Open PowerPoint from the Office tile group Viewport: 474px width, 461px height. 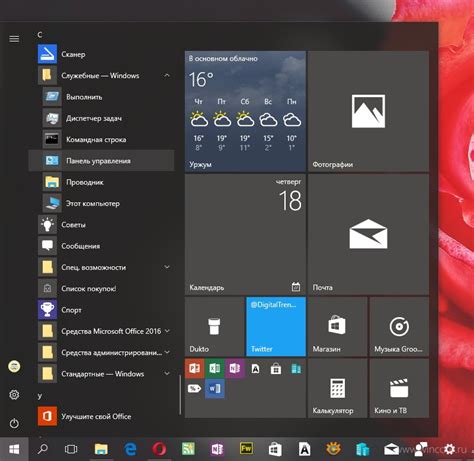(x=194, y=369)
